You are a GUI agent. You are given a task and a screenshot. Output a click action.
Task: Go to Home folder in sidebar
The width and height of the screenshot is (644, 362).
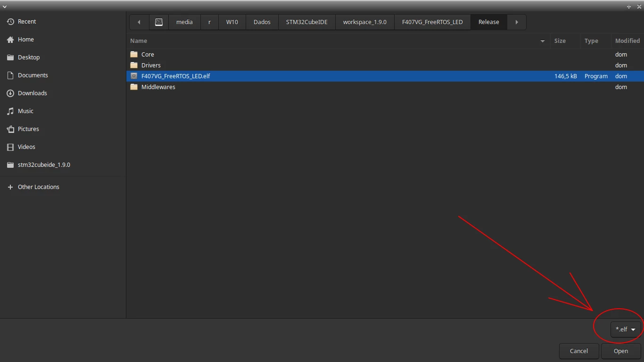(63, 40)
